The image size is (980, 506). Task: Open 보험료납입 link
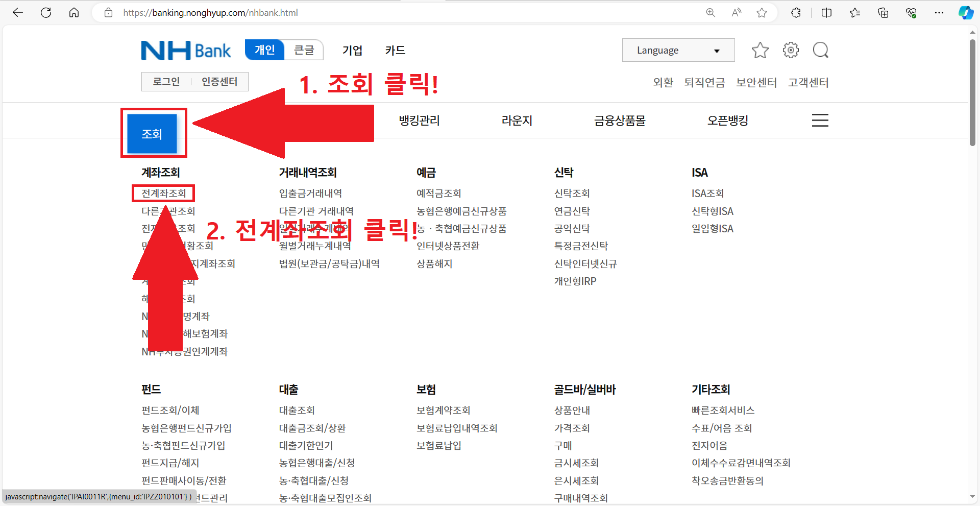pos(438,446)
